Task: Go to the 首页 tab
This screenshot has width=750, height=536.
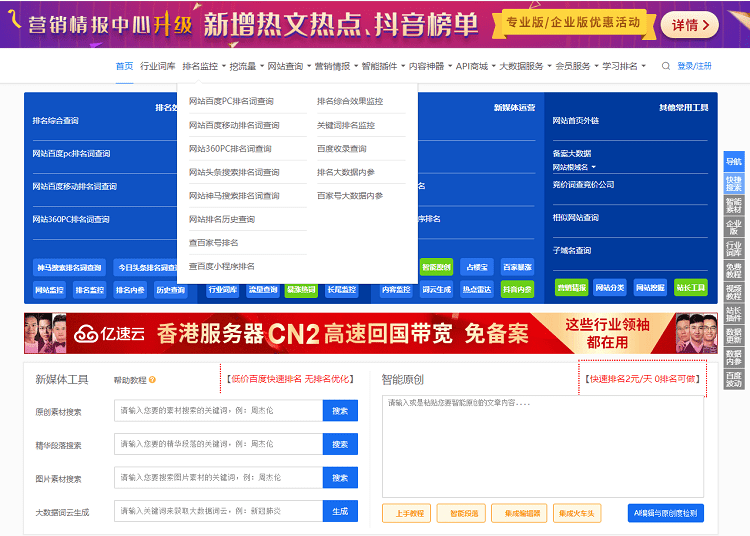Action: [x=124, y=66]
